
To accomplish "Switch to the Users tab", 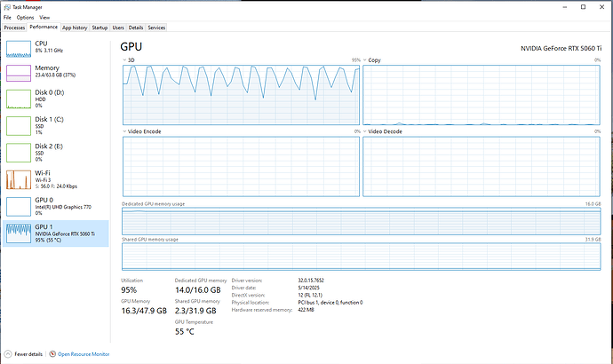I will pyautogui.click(x=118, y=28).
